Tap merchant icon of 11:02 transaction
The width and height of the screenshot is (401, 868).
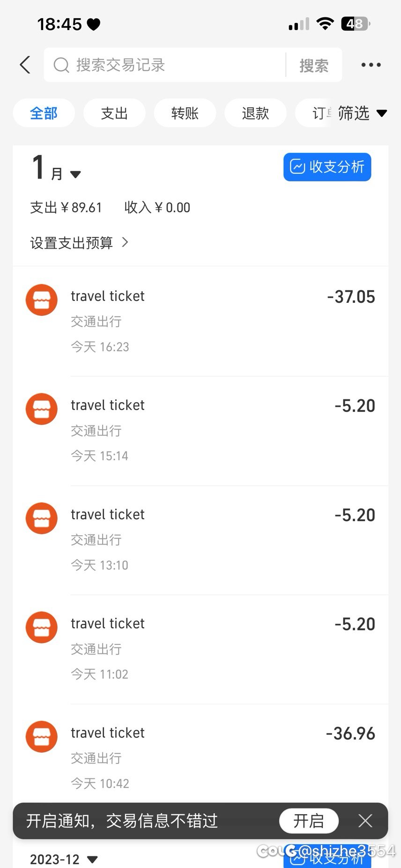[x=42, y=628]
